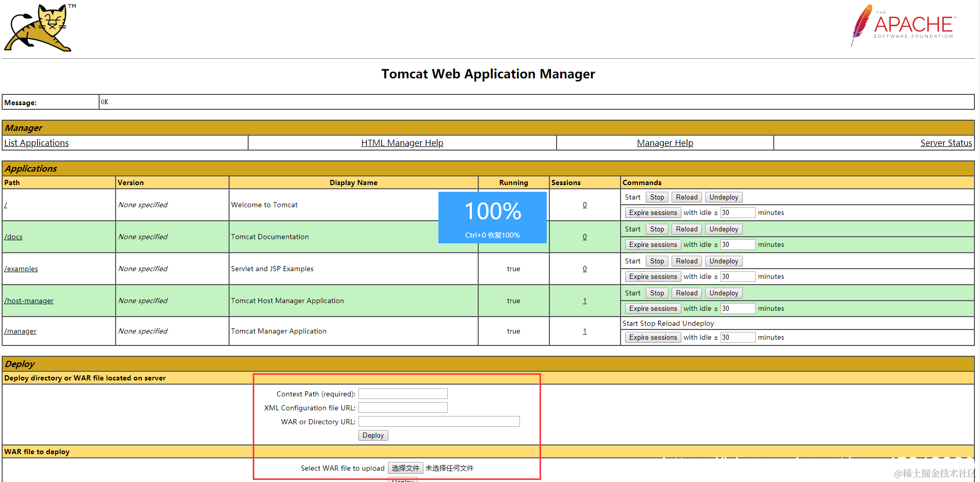Expire sessions for the /host-manager application

tap(653, 308)
